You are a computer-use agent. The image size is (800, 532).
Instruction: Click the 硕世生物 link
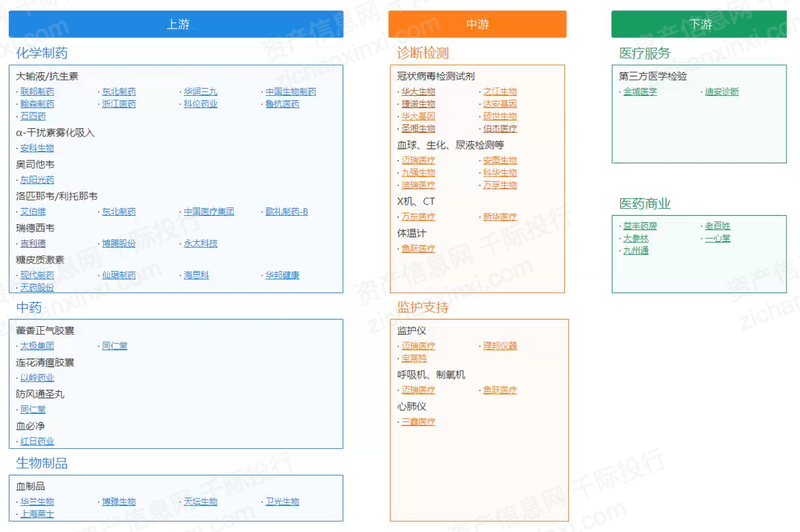point(500,116)
